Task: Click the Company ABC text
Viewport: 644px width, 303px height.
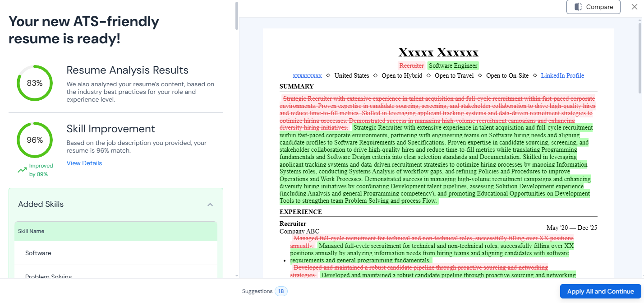Action: coord(299,232)
